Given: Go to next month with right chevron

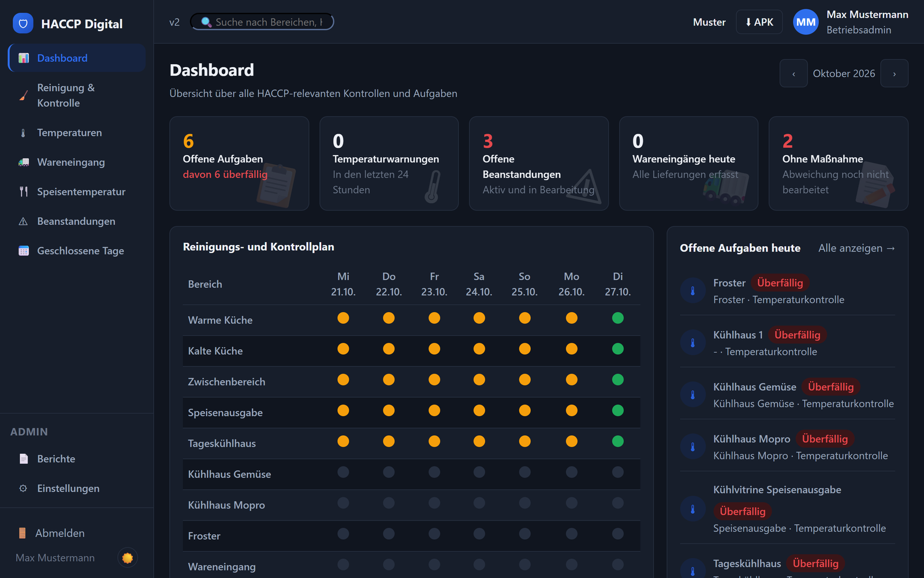Looking at the screenshot, I should click(894, 73).
